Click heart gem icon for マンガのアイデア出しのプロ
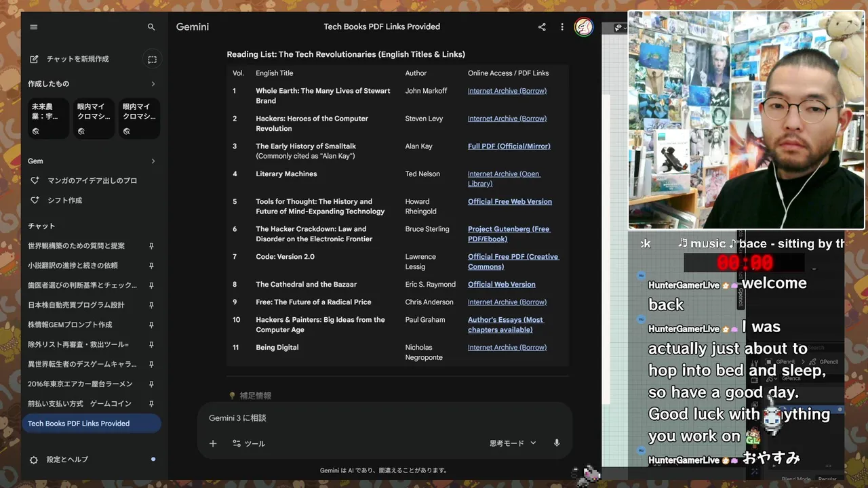This screenshot has width=868, height=488. click(x=35, y=181)
